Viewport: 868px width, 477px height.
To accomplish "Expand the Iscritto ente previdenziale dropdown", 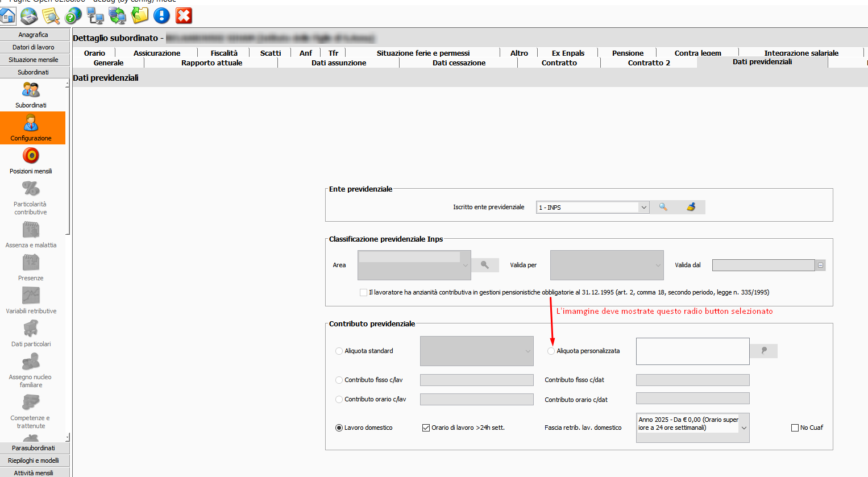I will pyautogui.click(x=643, y=208).
